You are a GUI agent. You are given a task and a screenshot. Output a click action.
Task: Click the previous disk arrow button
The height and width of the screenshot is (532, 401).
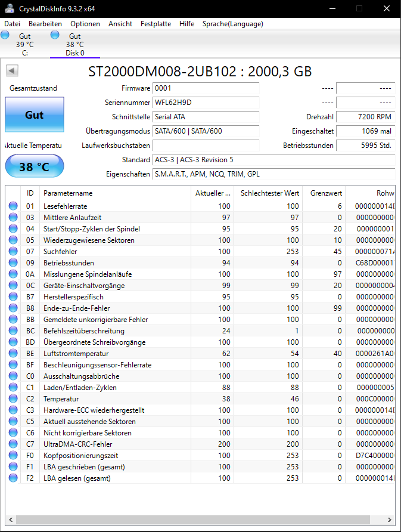[x=12, y=71]
